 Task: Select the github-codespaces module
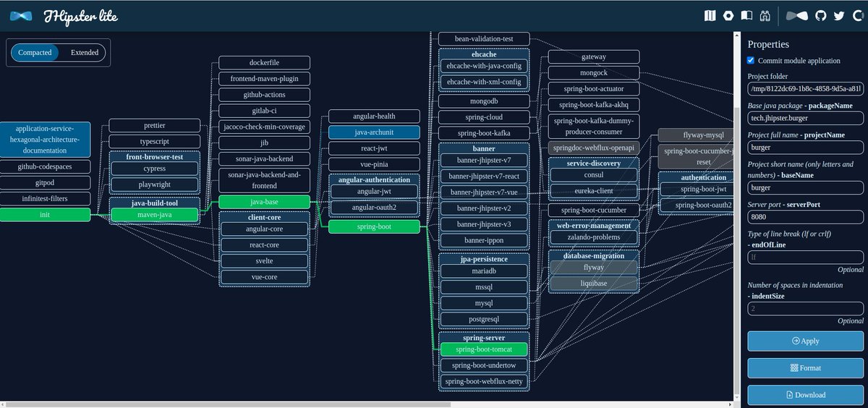click(45, 167)
